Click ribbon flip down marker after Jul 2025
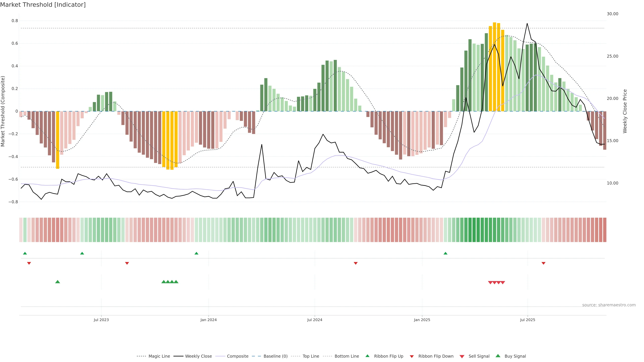This screenshot has width=644, height=362. 543,263
